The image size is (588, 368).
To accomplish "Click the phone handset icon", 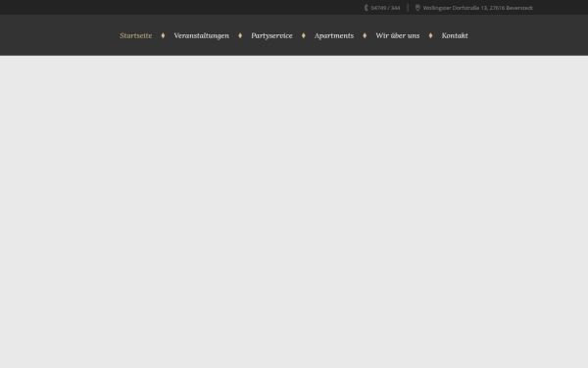I will [x=366, y=8].
